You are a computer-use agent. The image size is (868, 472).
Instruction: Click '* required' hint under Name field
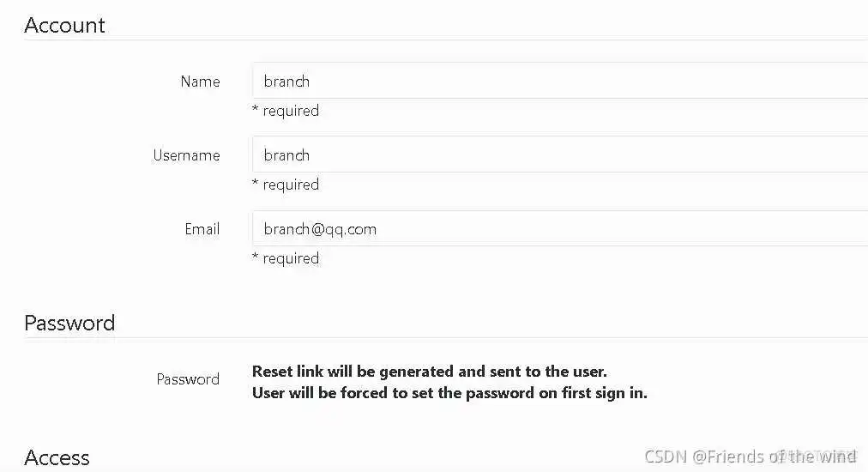pyautogui.click(x=286, y=111)
